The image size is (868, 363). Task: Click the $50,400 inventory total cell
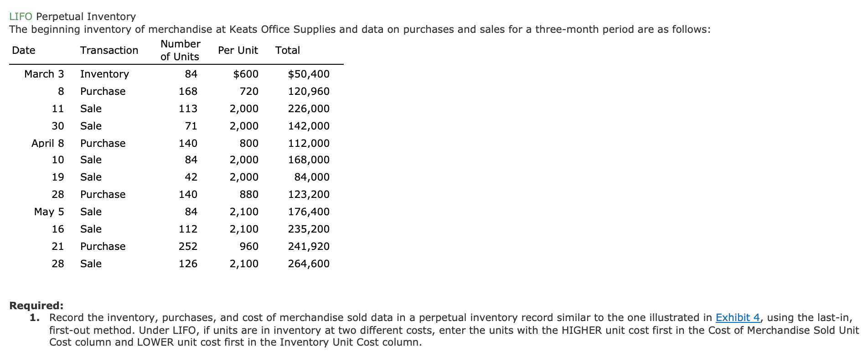tap(309, 74)
